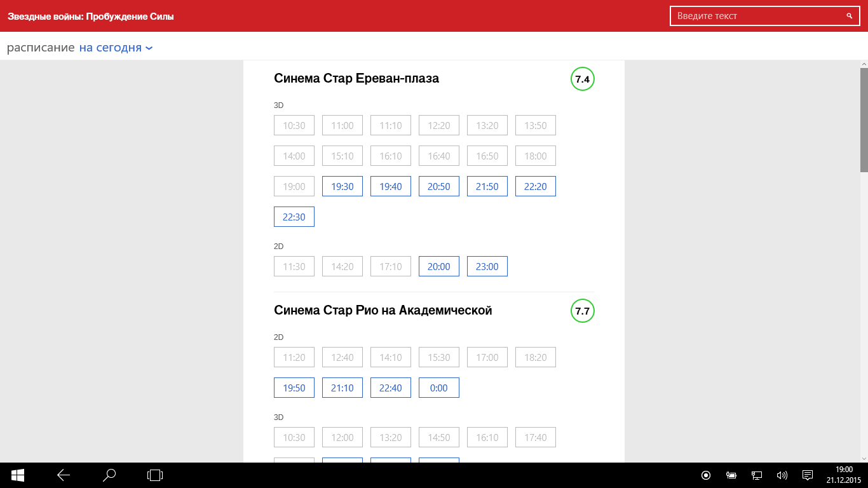Click the past 11:20 showtime at Рио
This screenshot has width=868, height=488.
(x=294, y=357)
